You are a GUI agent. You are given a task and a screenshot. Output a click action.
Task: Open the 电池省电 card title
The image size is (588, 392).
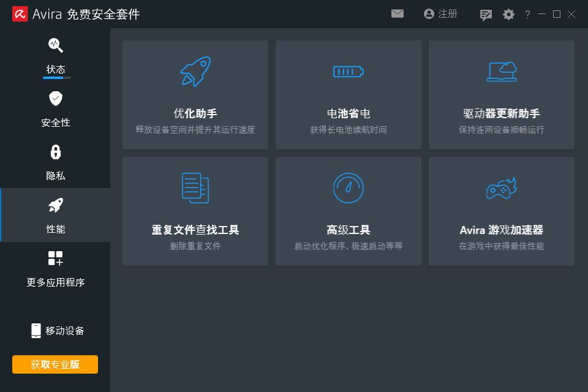coord(349,113)
